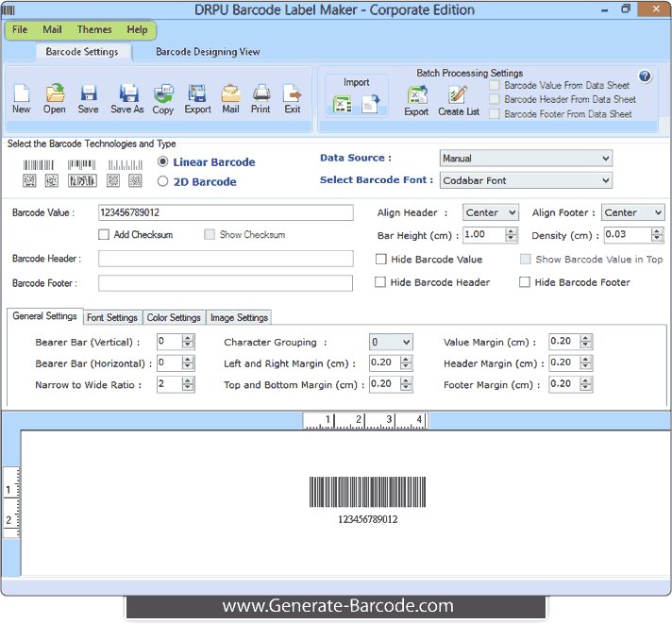
Task: Open Align Header dropdown
Action: tap(491, 212)
